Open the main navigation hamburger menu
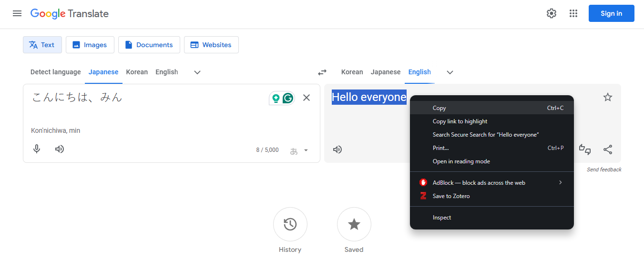 point(17,13)
